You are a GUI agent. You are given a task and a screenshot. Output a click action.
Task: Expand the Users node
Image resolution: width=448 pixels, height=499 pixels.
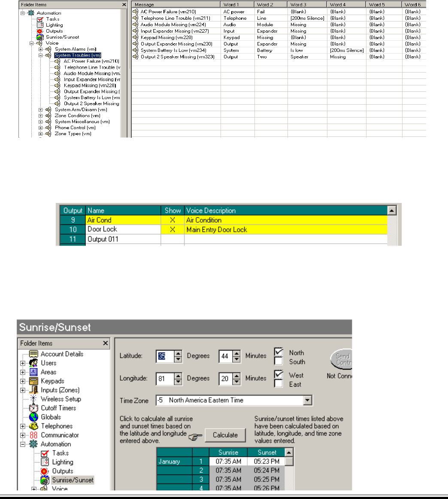coord(23,363)
